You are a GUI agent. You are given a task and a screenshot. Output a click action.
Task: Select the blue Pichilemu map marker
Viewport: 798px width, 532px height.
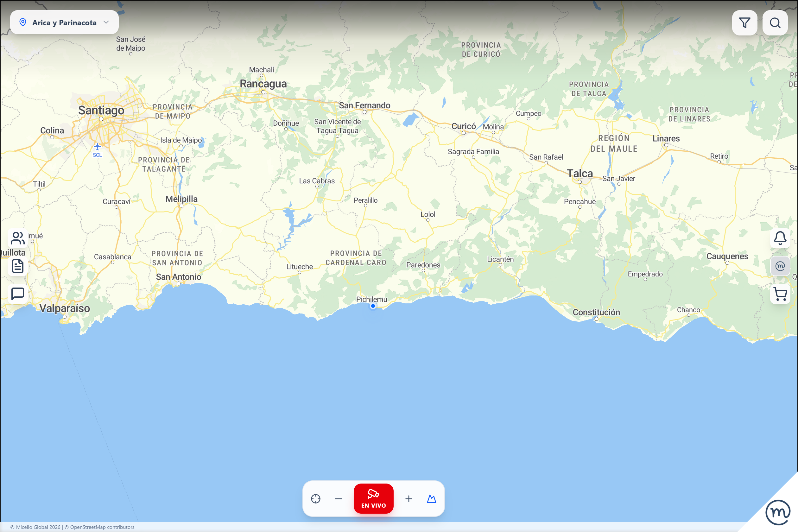373,306
